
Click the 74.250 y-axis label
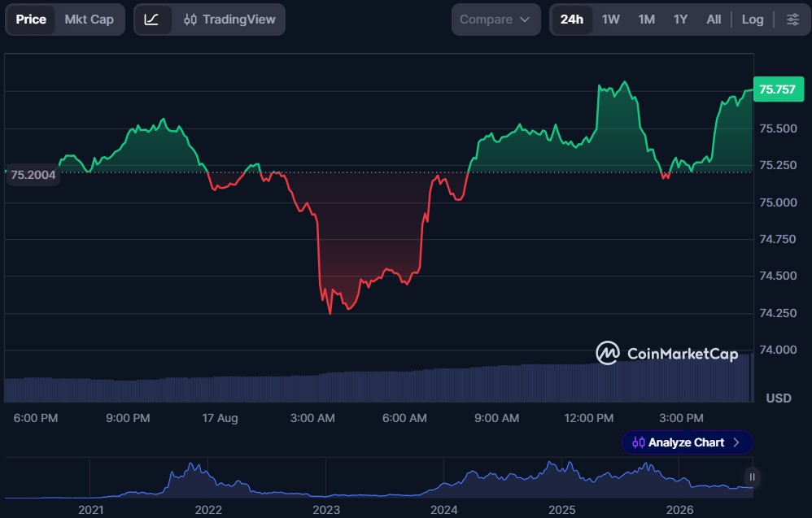[778, 313]
